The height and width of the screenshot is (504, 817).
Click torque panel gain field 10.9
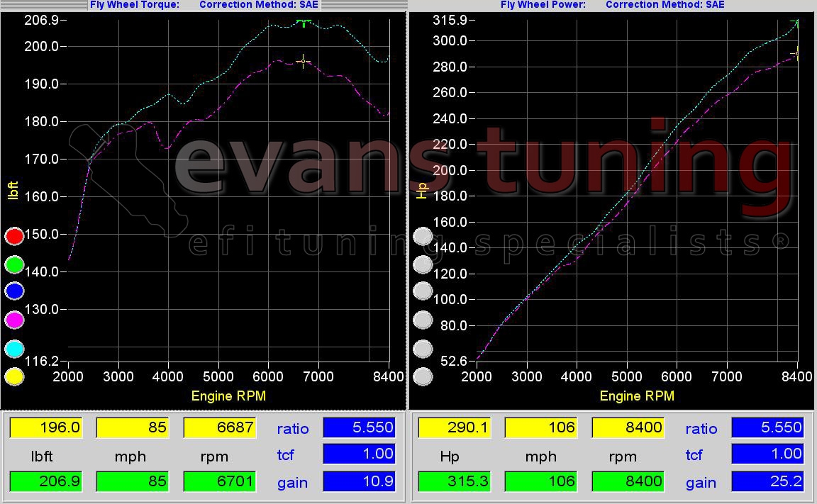pos(359,481)
